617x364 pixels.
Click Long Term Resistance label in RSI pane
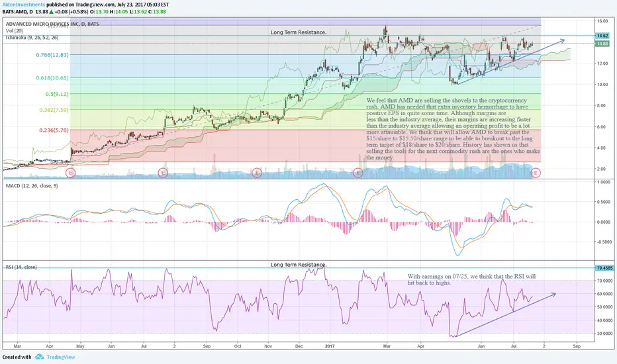click(299, 265)
